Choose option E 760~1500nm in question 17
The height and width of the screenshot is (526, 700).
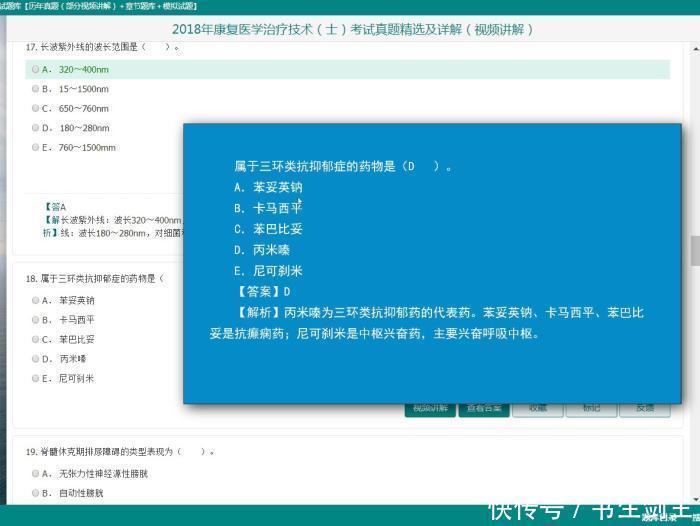coord(36,148)
